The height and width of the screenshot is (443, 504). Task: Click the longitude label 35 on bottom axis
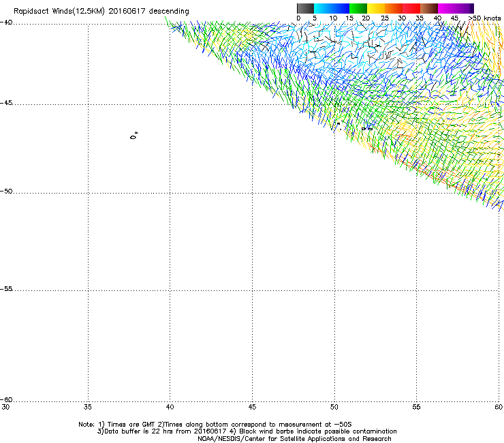tap(88, 408)
